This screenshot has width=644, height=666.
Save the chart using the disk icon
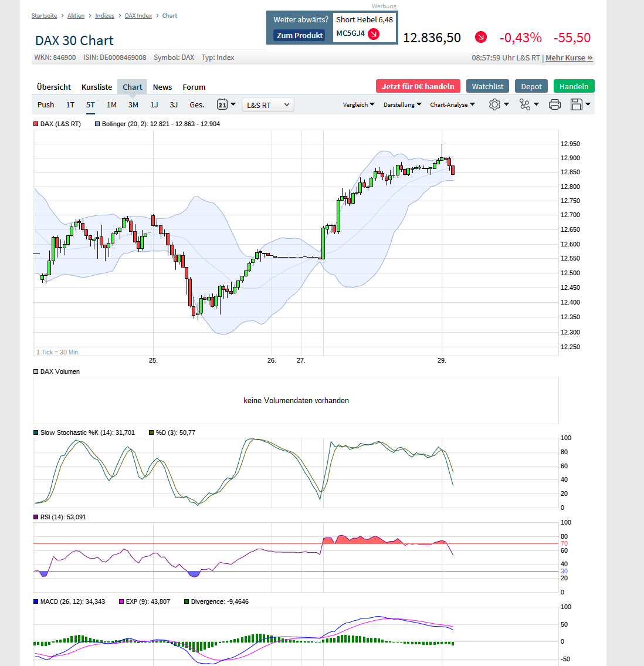577,104
